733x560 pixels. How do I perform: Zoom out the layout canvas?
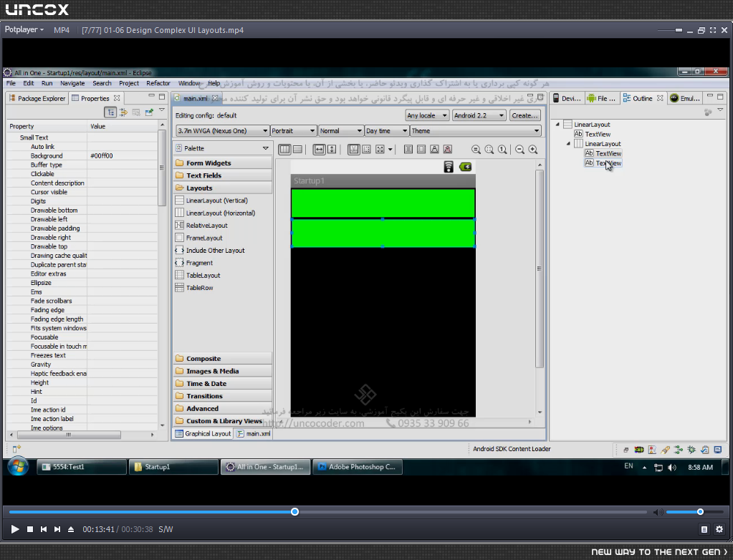tap(519, 150)
